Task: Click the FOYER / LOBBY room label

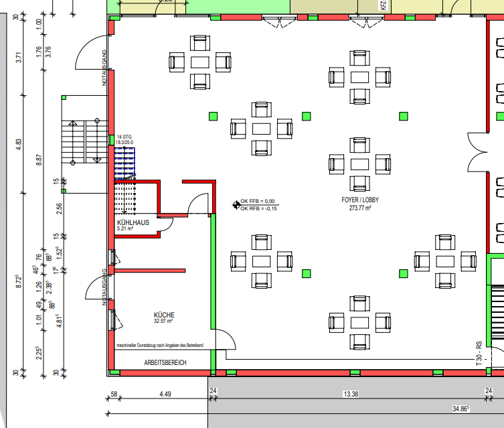Action: (360, 200)
